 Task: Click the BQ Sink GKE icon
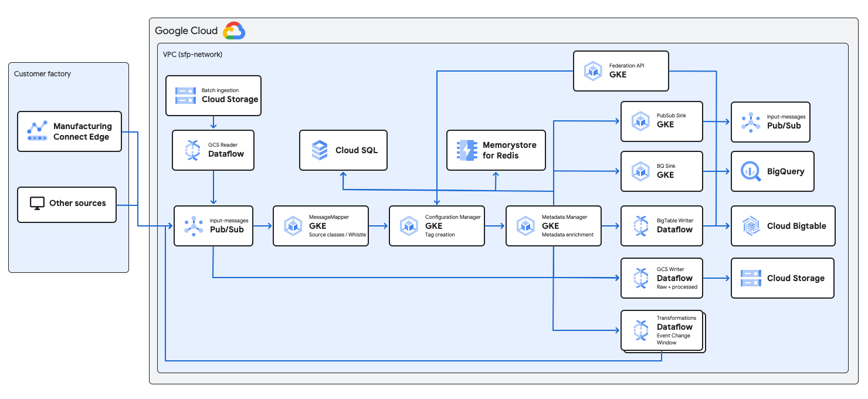[640, 171]
